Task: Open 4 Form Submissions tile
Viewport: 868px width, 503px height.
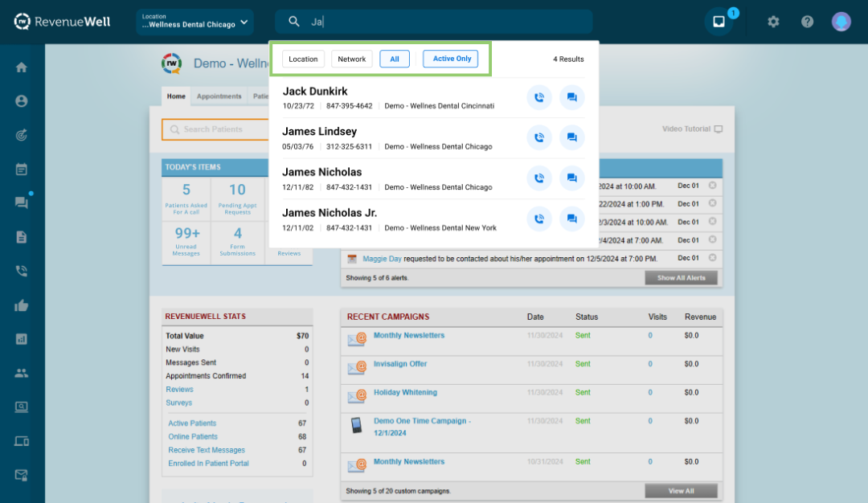Action: pos(237,241)
